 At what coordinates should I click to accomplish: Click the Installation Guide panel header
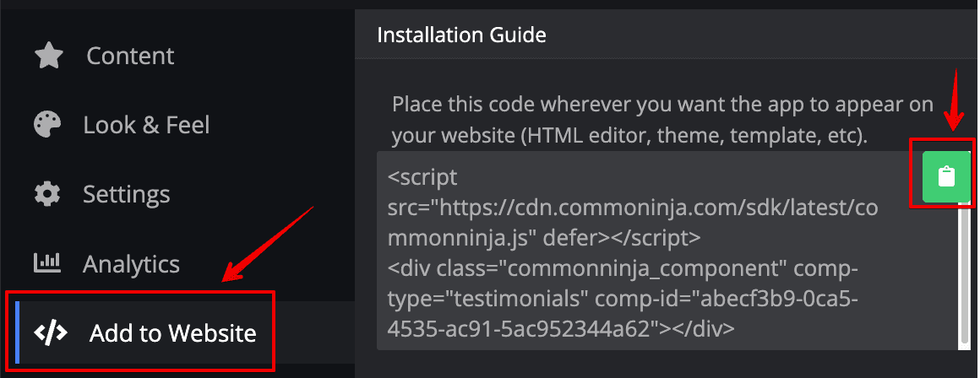click(461, 35)
